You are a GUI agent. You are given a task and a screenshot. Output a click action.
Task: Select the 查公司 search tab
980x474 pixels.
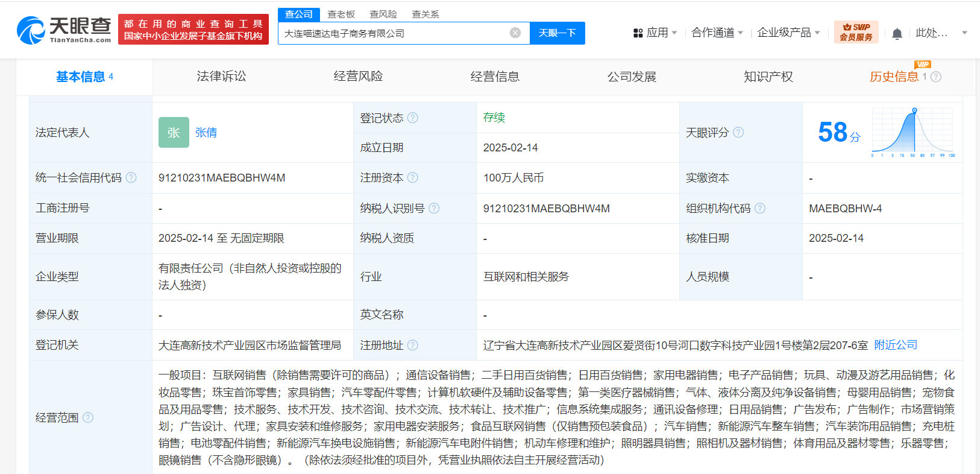point(299,14)
